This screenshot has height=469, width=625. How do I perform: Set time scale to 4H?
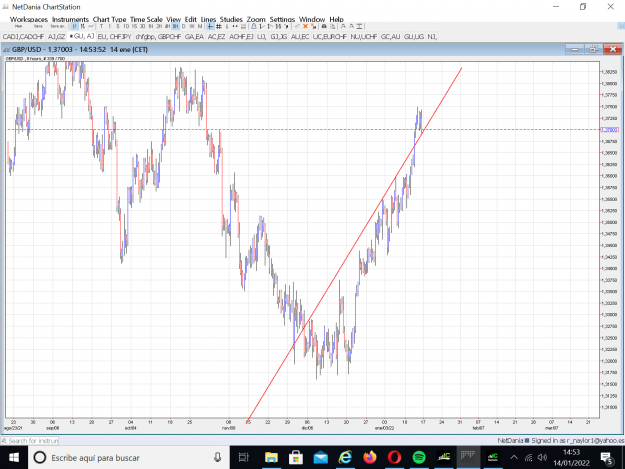coord(167,26)
